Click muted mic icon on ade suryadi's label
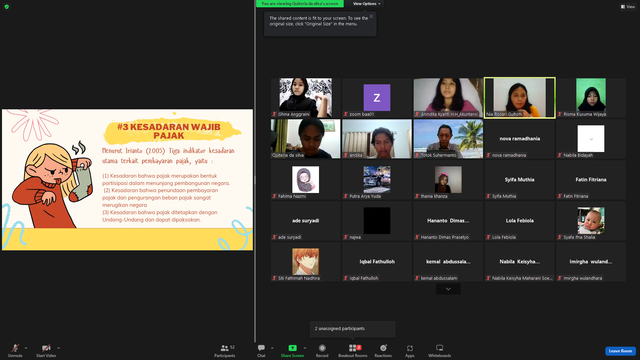 (x=275, y=237)
